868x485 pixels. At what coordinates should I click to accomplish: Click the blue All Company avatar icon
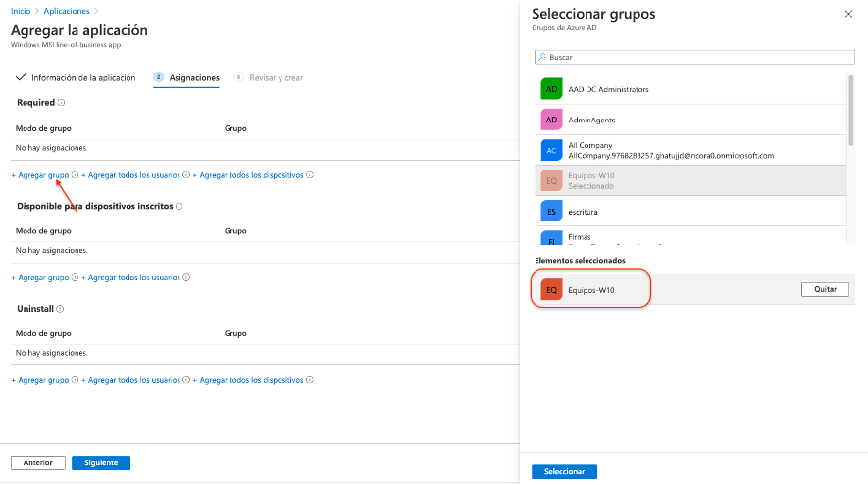(551, 150)
